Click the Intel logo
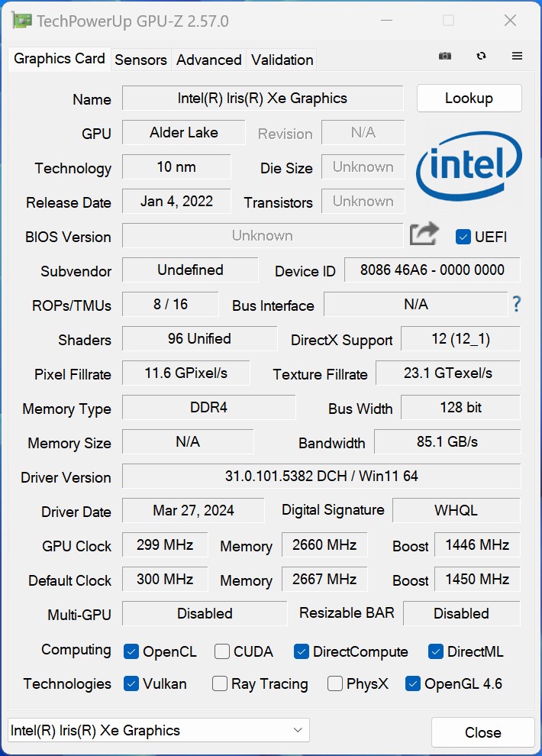This screenshot has width=542, height=756. (469, 168)
